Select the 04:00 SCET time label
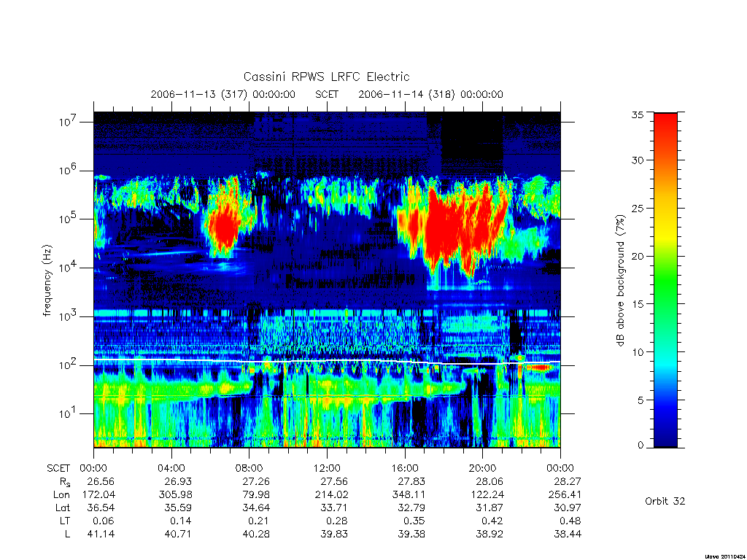The width and height of the screenshot is (747, 560). (171, 468)
